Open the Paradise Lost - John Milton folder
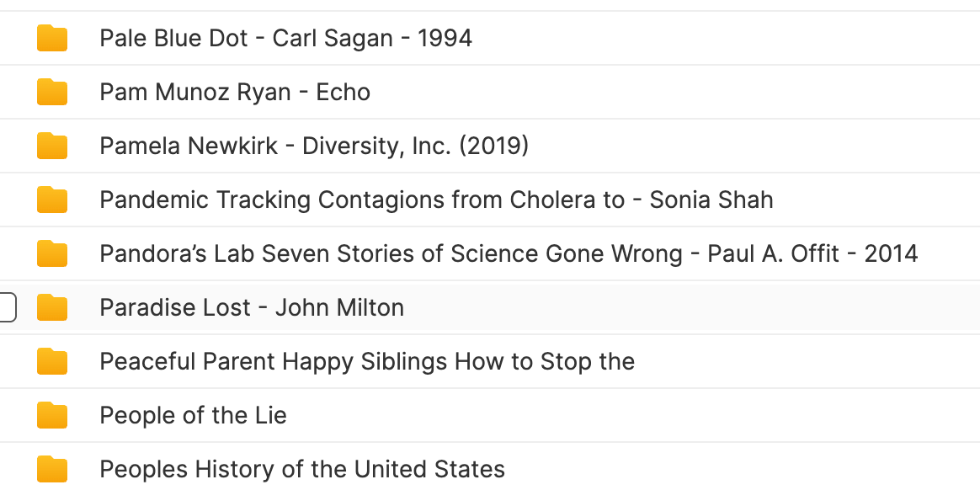Screen dimensions: 980x490 click(252, 306)
